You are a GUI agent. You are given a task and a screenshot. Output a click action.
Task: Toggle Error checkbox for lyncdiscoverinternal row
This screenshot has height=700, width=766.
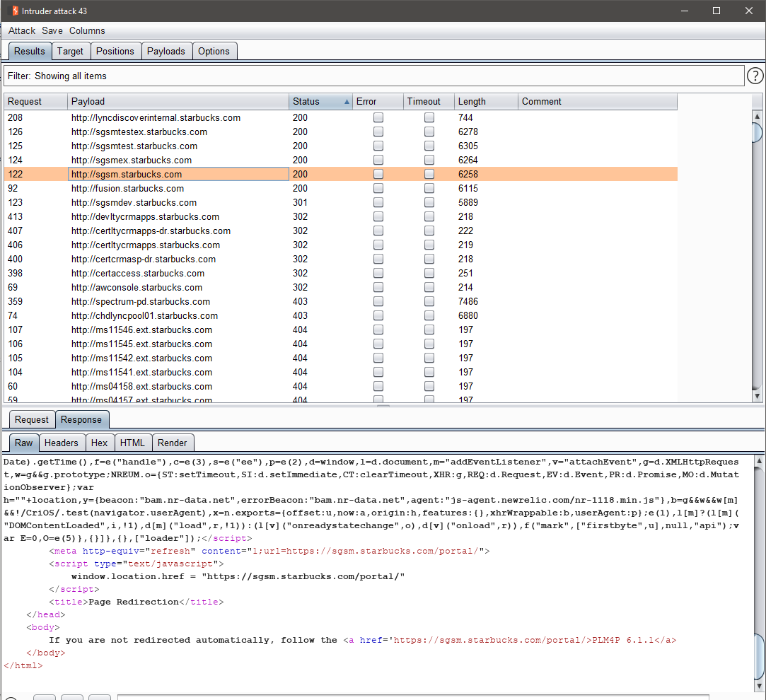pos(378,117)
